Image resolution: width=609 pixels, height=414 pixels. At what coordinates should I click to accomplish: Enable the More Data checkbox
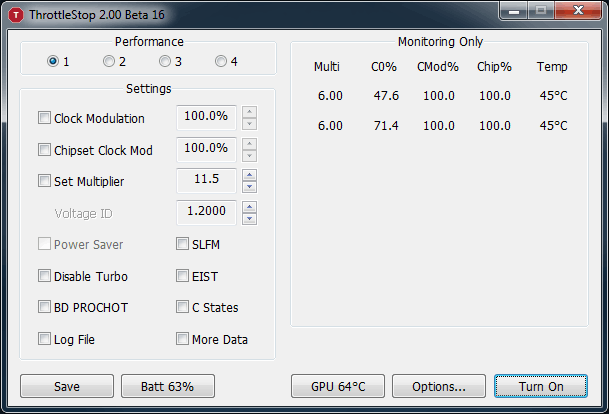(x=182, y=339)
